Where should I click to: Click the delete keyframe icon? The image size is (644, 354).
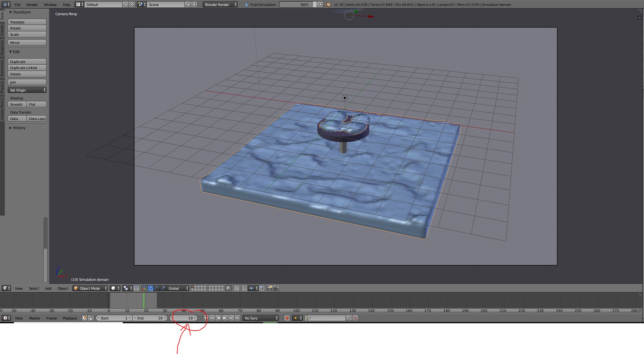point(355,318)
